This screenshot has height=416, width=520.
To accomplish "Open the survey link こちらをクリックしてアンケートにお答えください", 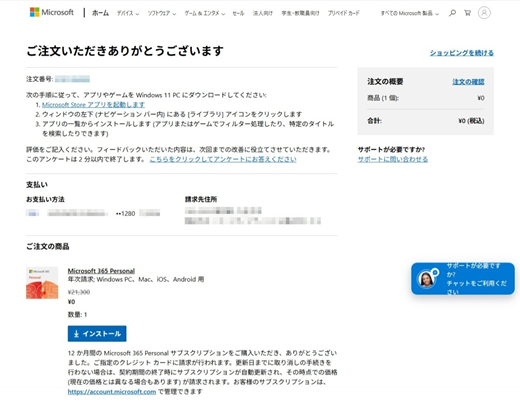I will [223, 159].
